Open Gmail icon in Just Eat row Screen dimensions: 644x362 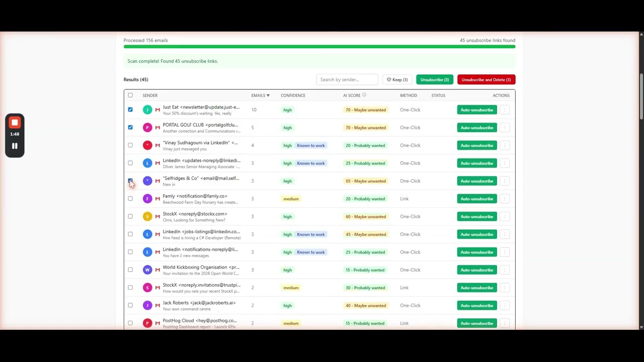tap(157, 110)
